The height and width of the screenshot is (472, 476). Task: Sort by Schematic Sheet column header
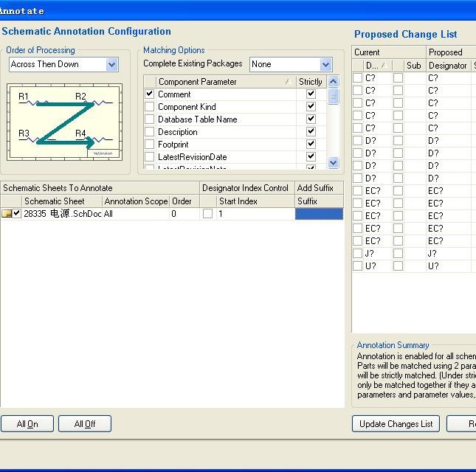point(54,201)
